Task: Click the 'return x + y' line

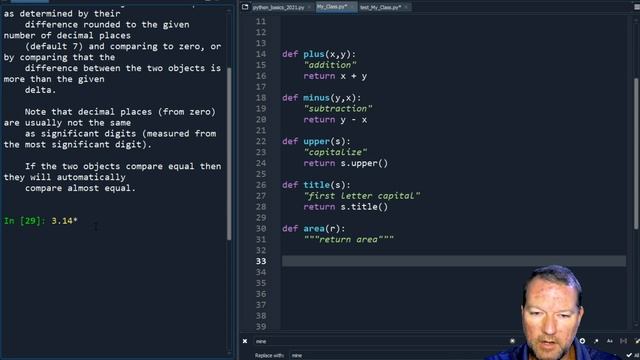Action: 335,76
